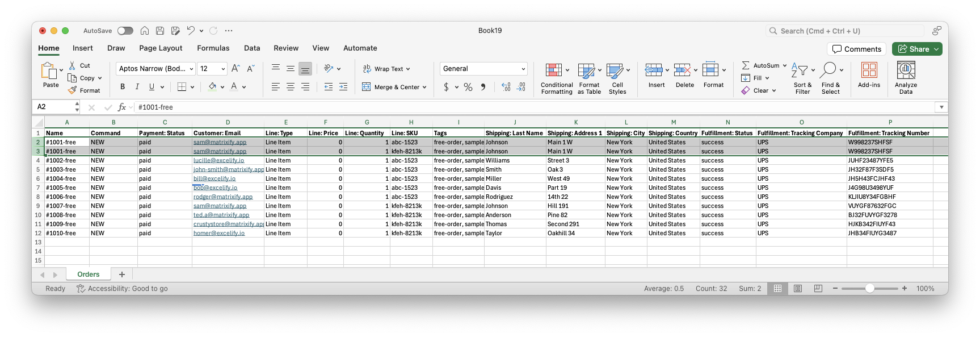Select the Orders sheet tab

coord(89,274)
